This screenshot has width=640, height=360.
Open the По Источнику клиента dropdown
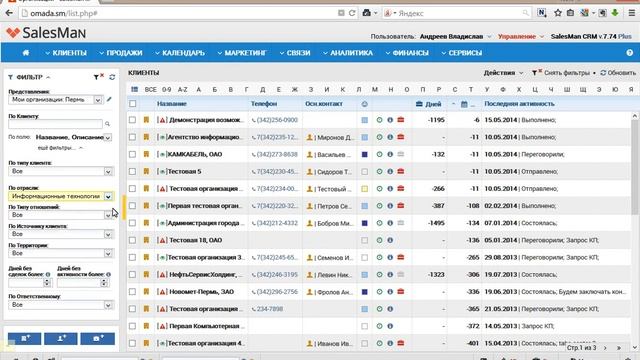click(60, 234)
